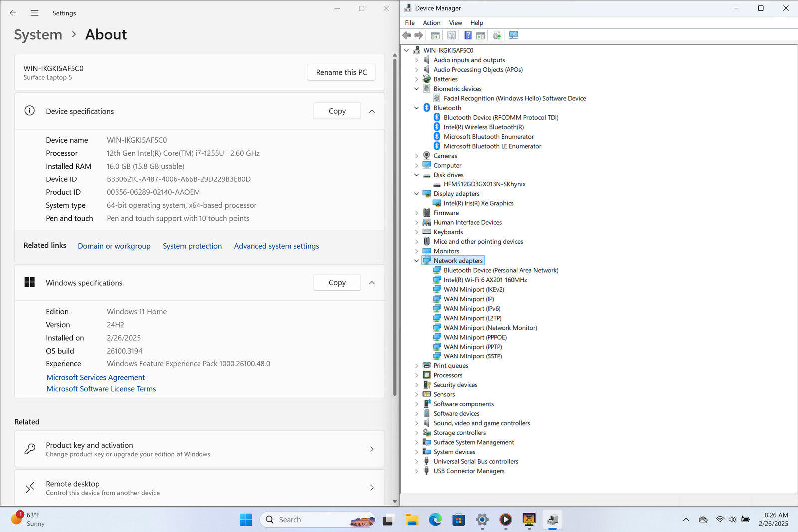This screenshot has width=798, height=532.
Task: Click System in the Settings breadcrumb
Action: (x=38, y=35)
